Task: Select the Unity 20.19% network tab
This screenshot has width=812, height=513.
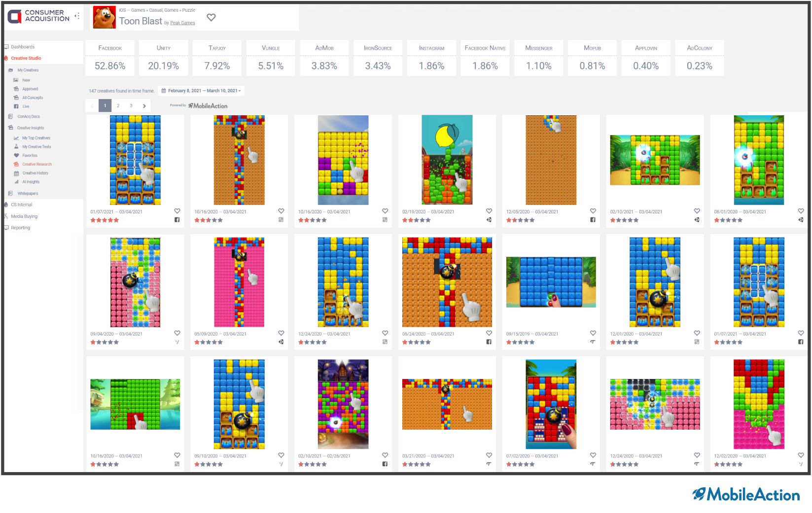Action: coord(164,58)
